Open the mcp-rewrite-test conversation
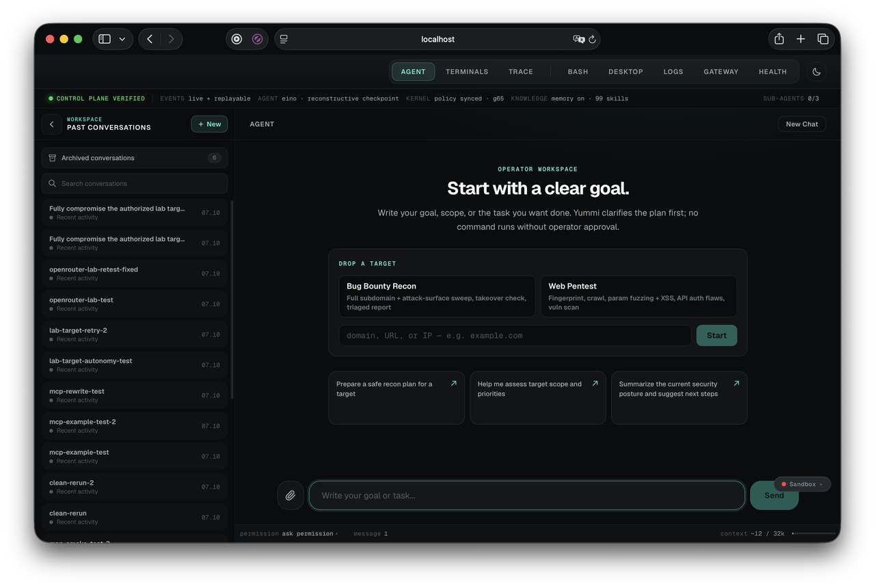Viewport: 875px width, 588px height. [135, 395]
